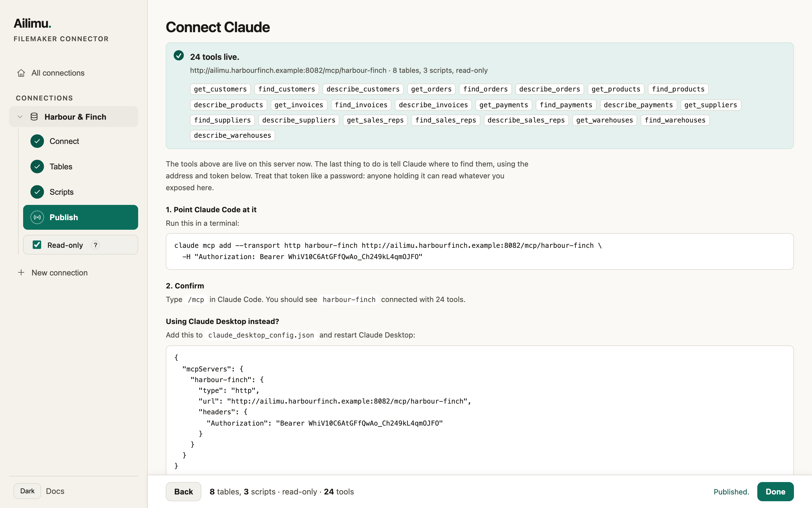This screenshot has width=812, height=508.
Task: Click the find_suppliers tool chip
Action: pyautogui.click(x=222, y=120)
